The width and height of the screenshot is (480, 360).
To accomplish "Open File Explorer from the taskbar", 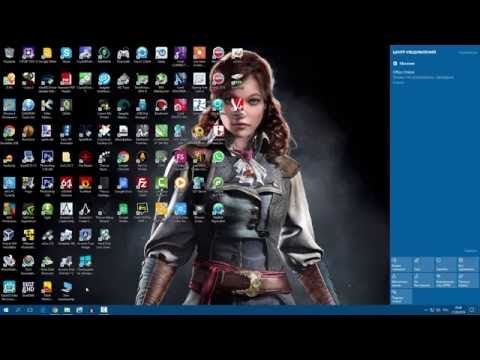I will pos(67,310).
